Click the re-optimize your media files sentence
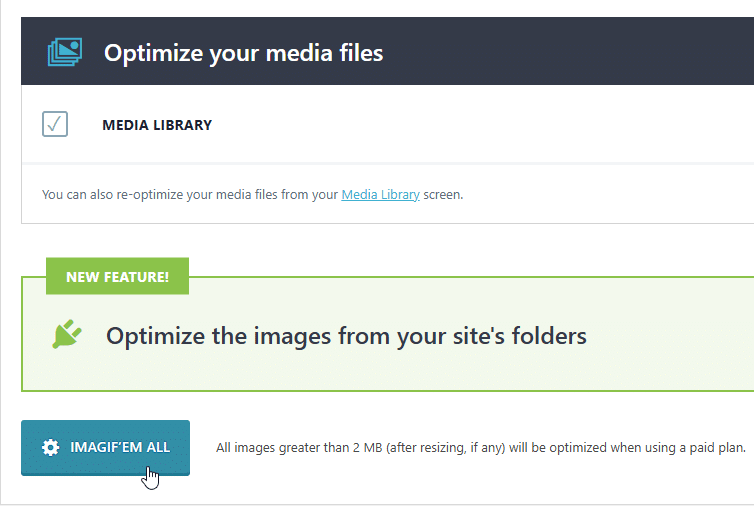Viewport: 754px width, 506px height. click(x=252, y=194)
